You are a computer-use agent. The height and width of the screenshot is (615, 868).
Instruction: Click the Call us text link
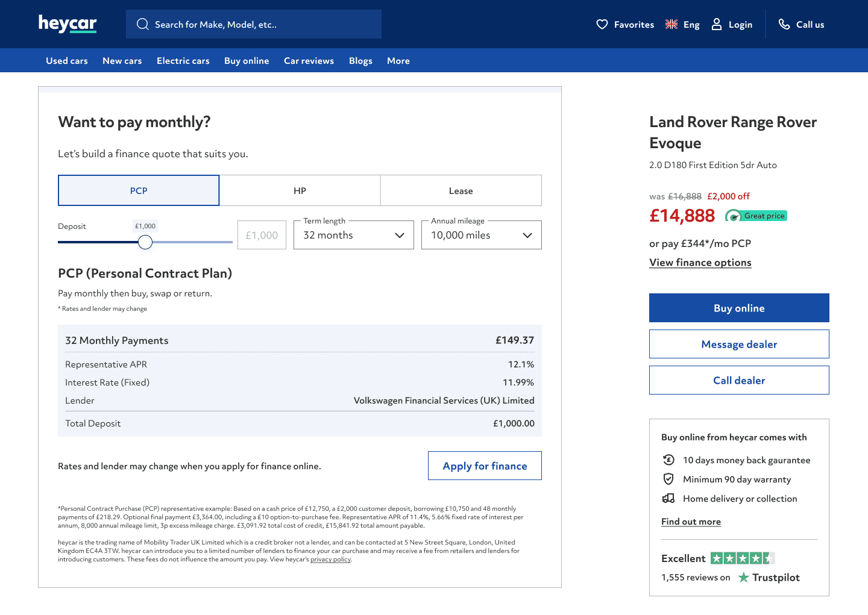pyautogui.click(x=810, y=25)
